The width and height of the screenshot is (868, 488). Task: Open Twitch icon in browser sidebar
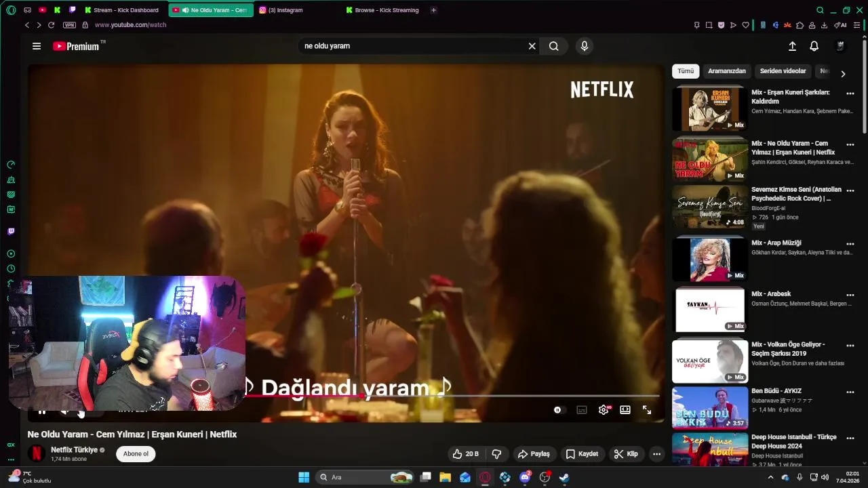click(11, 231)
